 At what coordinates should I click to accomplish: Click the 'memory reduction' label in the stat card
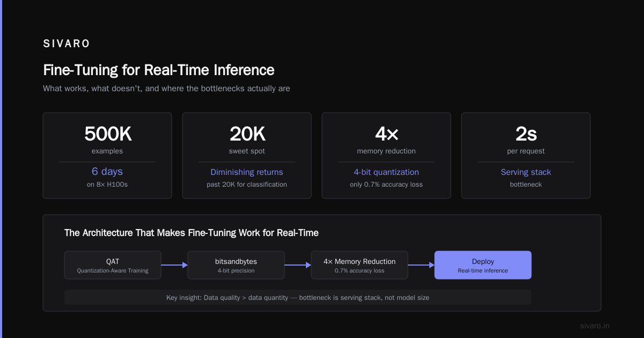pyautogui.click(x=386, y=151)
